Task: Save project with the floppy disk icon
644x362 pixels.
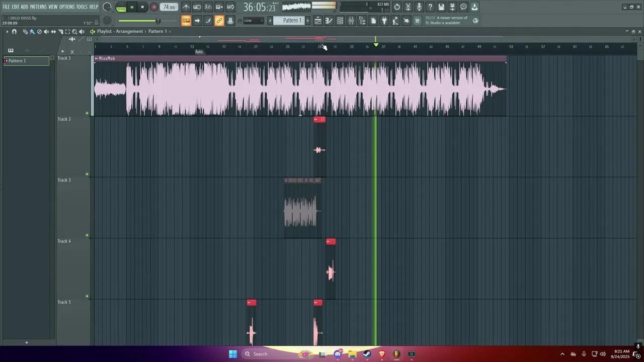Action: (441, 7)
